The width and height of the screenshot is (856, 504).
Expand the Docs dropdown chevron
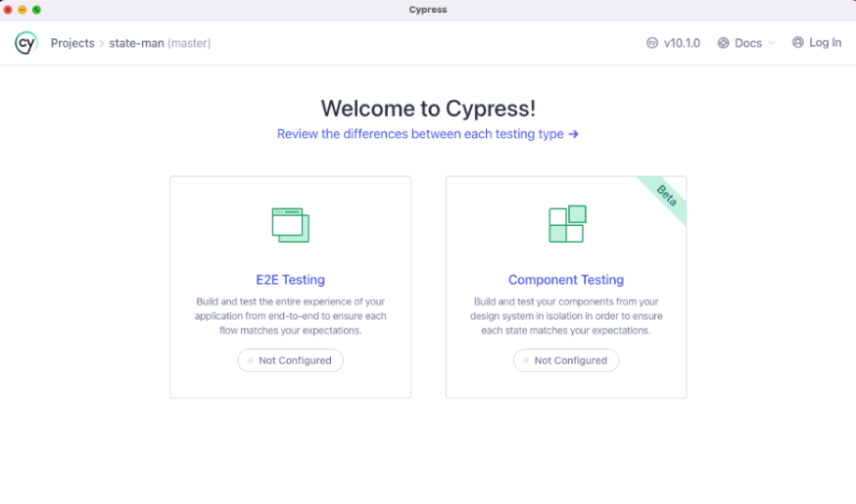(771, 43)
